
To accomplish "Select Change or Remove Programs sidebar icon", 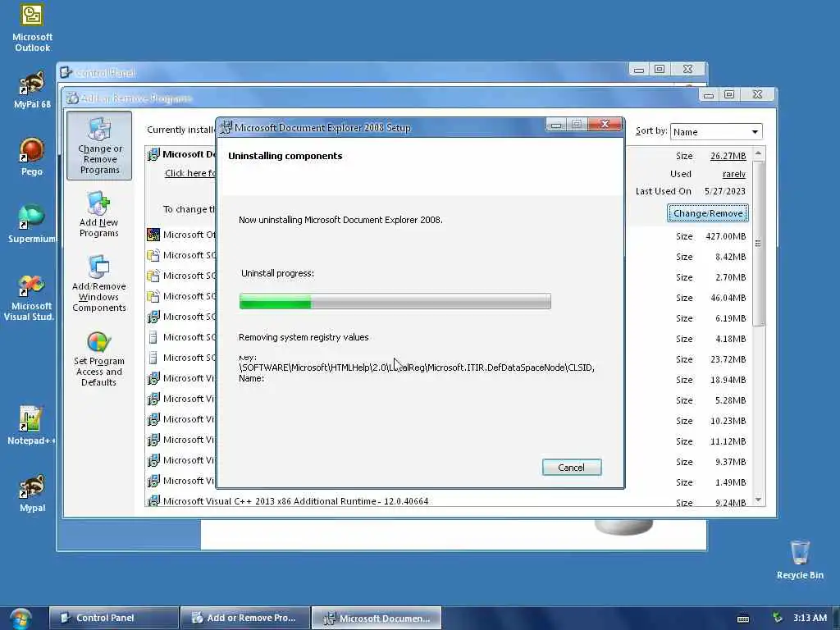I will [99, 145].
